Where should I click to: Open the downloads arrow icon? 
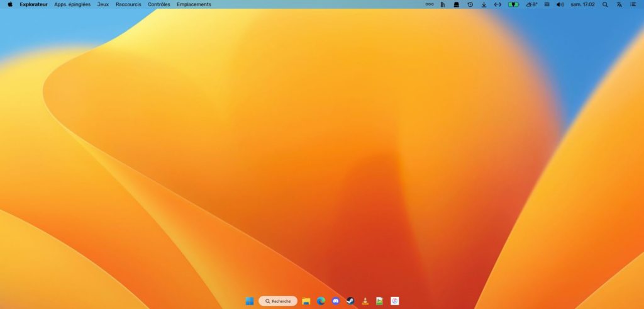coord(484,4)
